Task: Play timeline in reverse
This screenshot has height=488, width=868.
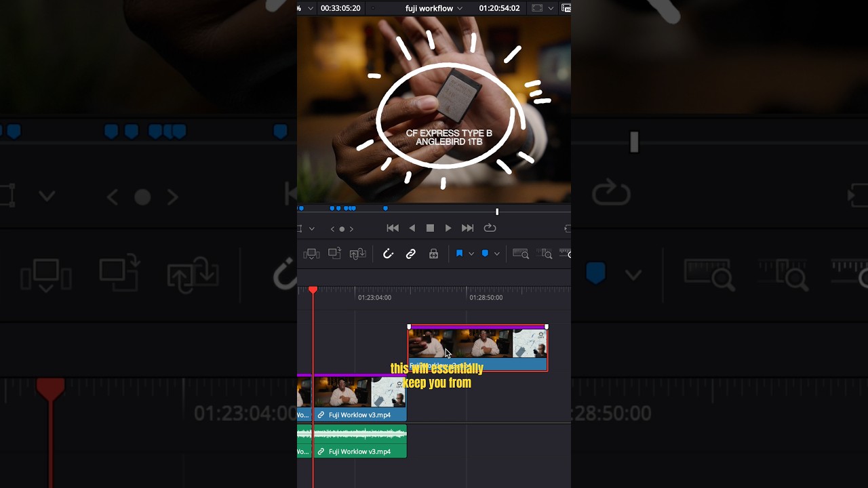Action: point(412,228)
